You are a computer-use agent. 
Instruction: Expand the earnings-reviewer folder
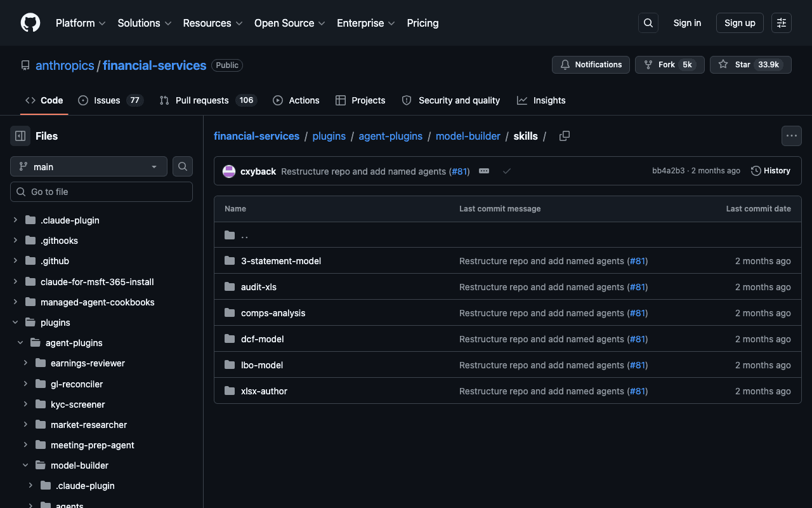pyautogui.click(x=25, y=363)
